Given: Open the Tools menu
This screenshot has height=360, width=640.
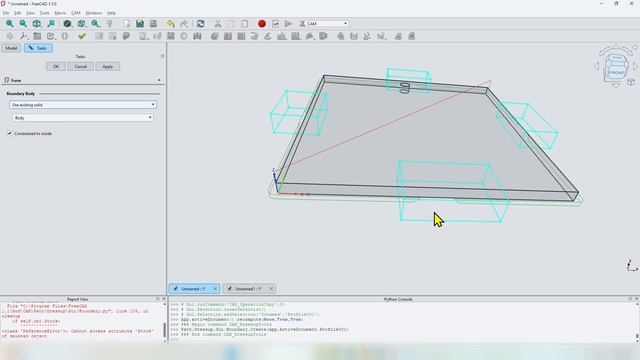Looking at the screenshot, I should [x=44, y=13].
